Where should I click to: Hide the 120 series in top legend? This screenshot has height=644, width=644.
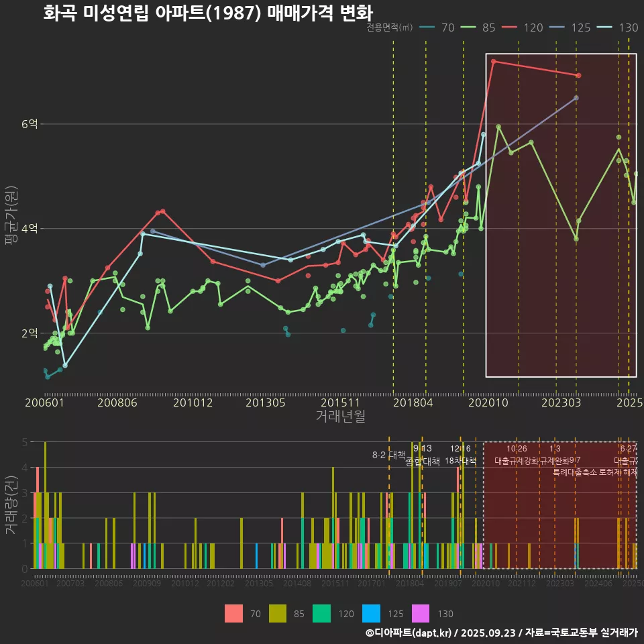[522, 28]
